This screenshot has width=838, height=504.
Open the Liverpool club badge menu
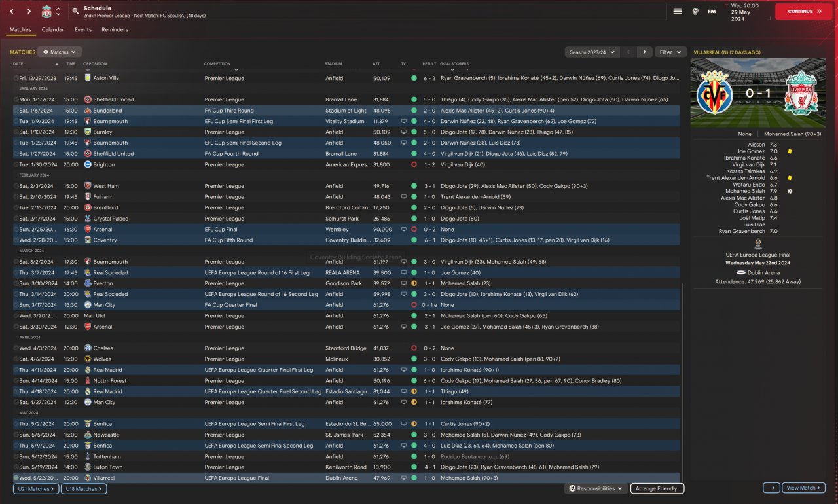coord(46,12)
